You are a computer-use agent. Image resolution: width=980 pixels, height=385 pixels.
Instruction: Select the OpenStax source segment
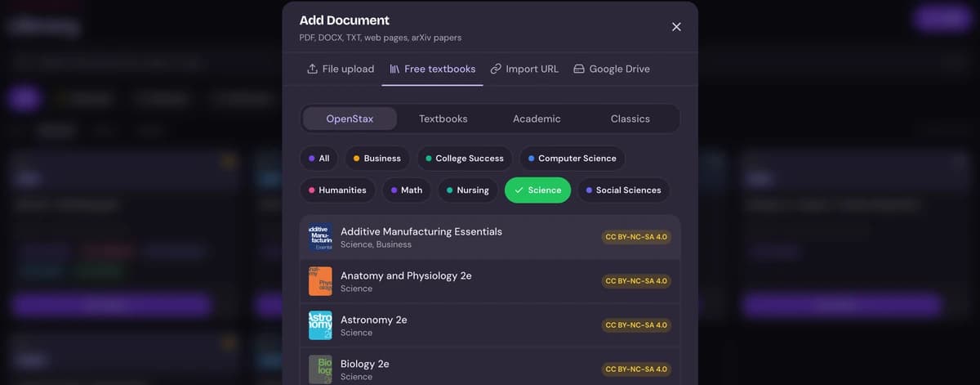tap(350, 119)
